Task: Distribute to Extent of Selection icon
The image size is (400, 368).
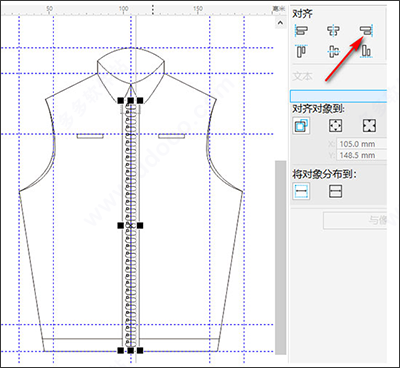Action: (301, 191)
